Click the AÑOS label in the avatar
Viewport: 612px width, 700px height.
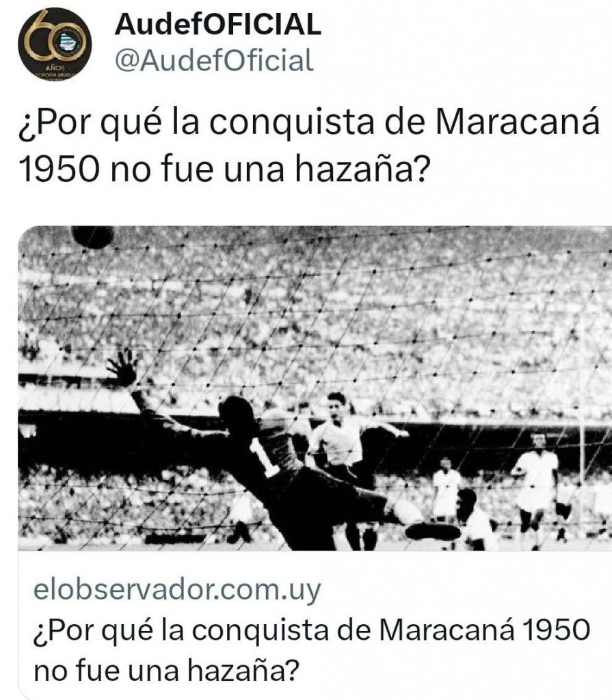point(55,68)
